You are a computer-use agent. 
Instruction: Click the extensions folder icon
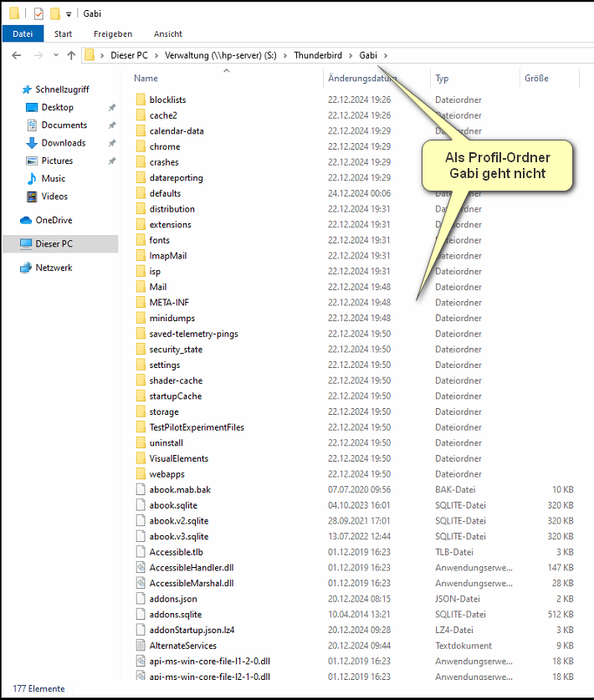click(x=141, y=224)
